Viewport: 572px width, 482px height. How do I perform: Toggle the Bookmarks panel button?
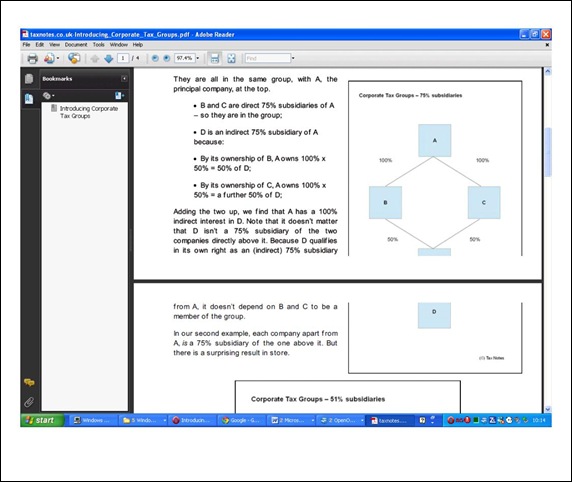(x=29, y=99)
